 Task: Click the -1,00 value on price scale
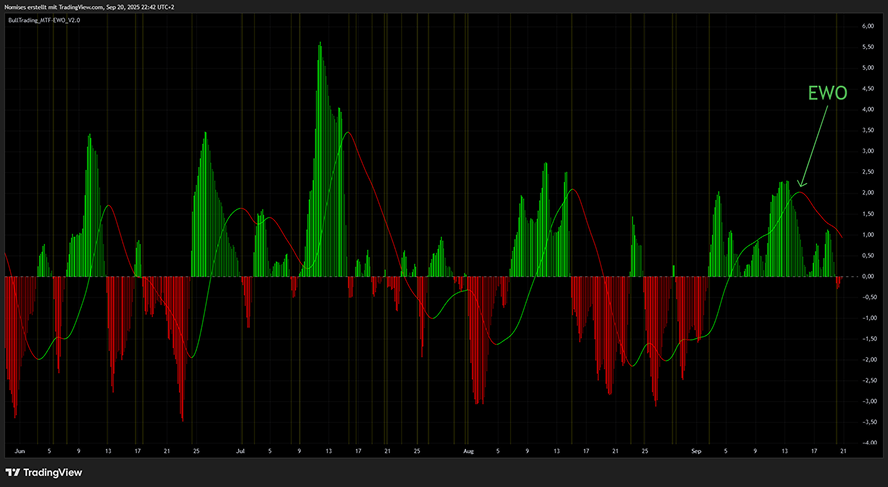pyautogui.click(x=865, y=317)
